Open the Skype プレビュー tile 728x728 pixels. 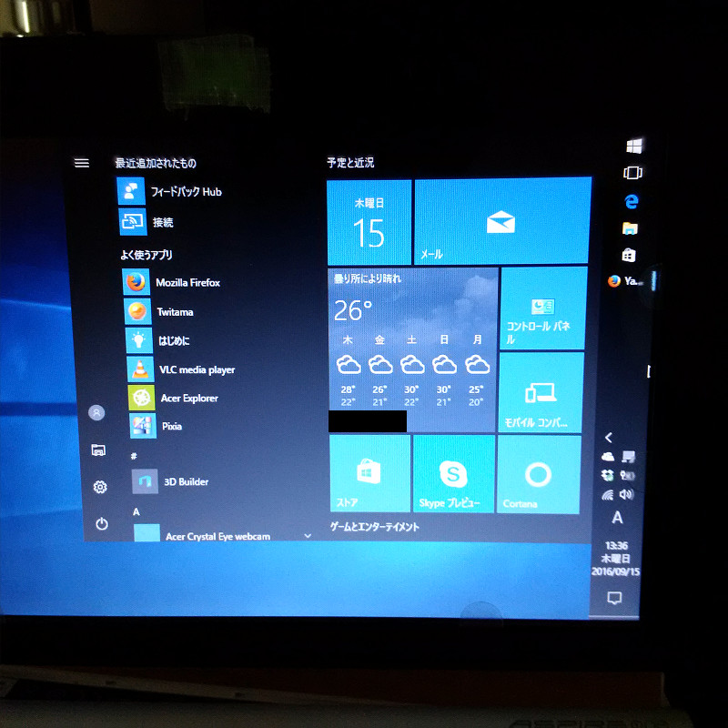coord(453,473)
